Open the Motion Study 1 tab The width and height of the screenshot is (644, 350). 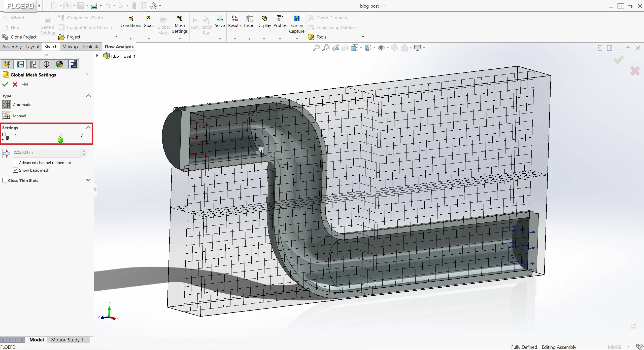pyautogui.click(x=67, y=340)
